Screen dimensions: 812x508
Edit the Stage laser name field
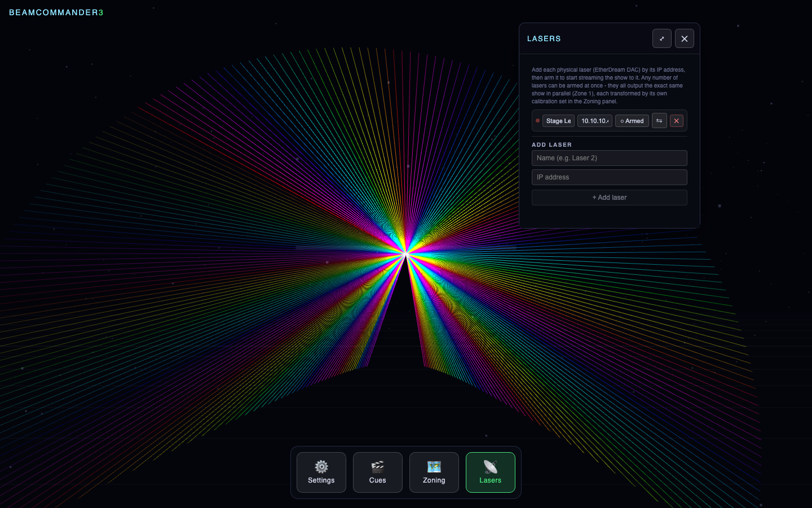[x=558, y=121]
